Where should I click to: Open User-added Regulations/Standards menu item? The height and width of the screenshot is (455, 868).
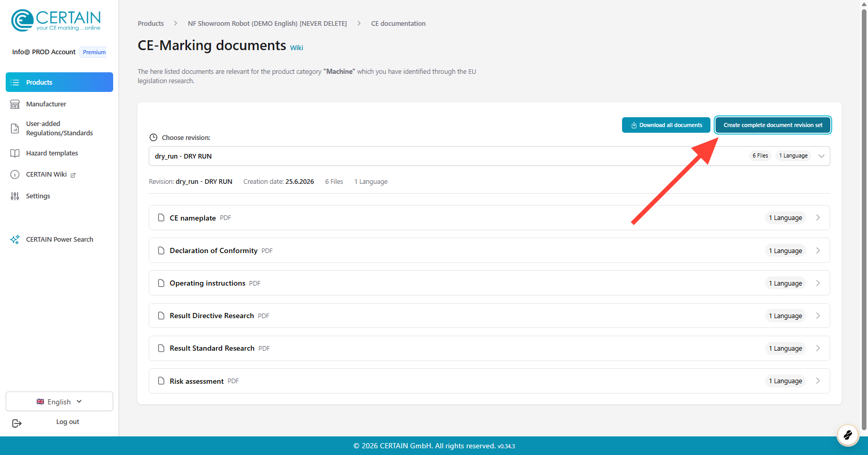[x=59, y=129]
